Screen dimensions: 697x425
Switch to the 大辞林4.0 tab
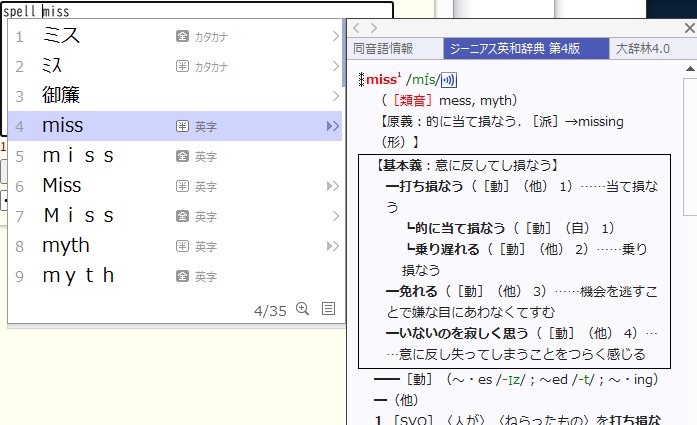(x=645, y=48)
